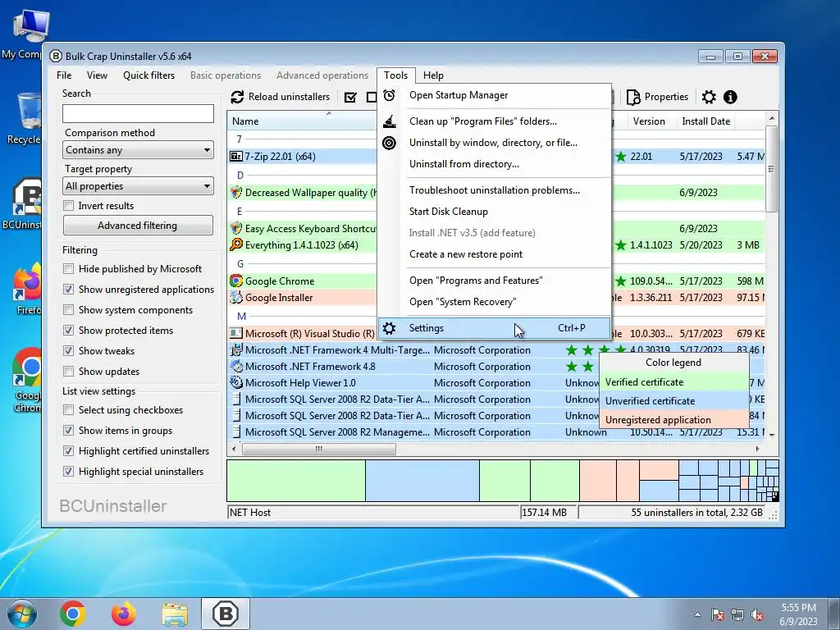Click the volume icon in the system tray
Image resolution: width=840 pixels, height=630 pixels.
coord(757,615)
